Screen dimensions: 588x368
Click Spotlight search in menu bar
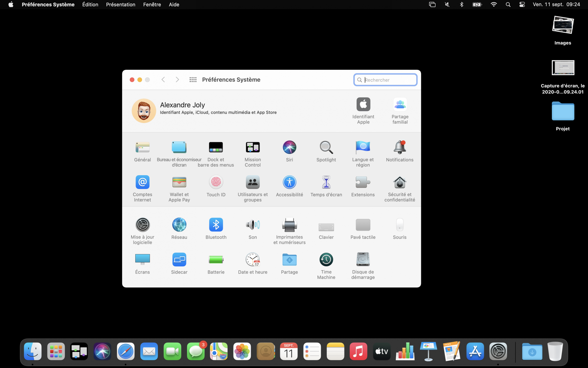(x=508, y=4)
